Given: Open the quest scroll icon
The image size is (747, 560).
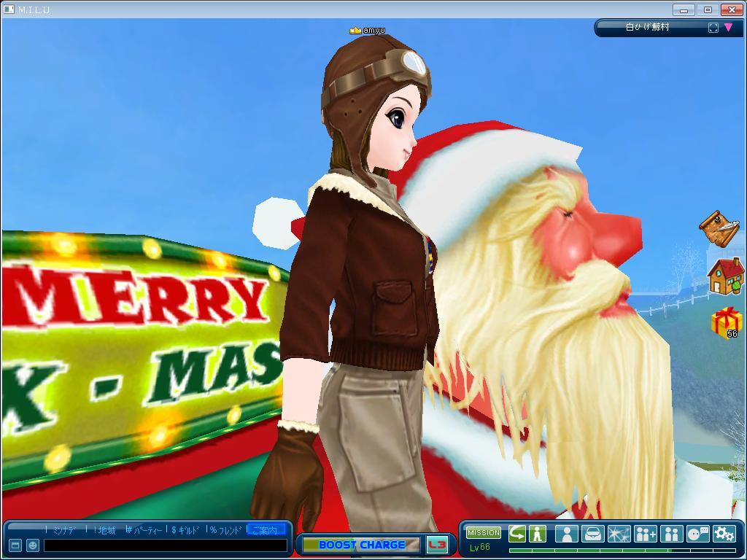Looking at the screenshot, I should [719, 229].
